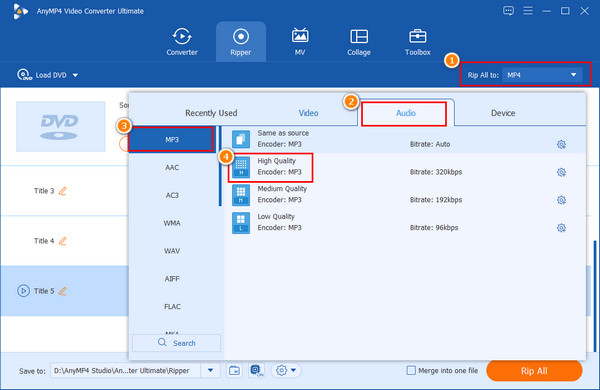Open settings gear for High Quality preset
The height and width of the screenshot is (390, 600).
pyautogui.click(x=561, y=172)
